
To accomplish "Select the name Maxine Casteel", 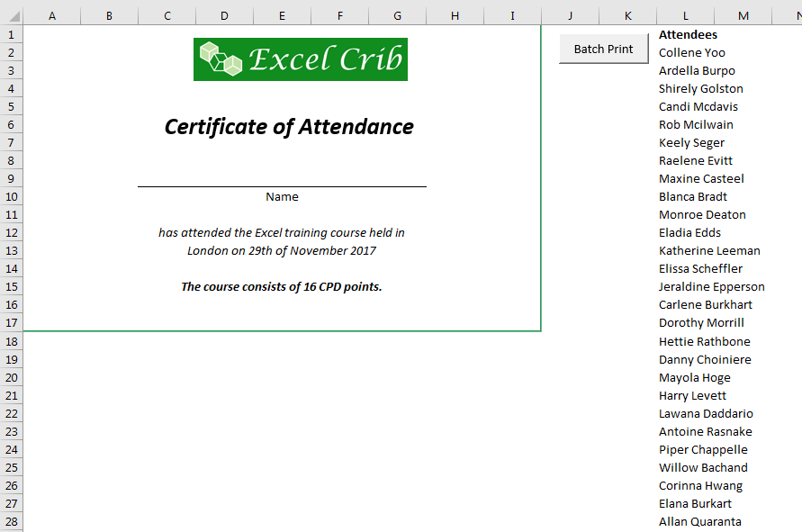I will click(x=700, y=178).
